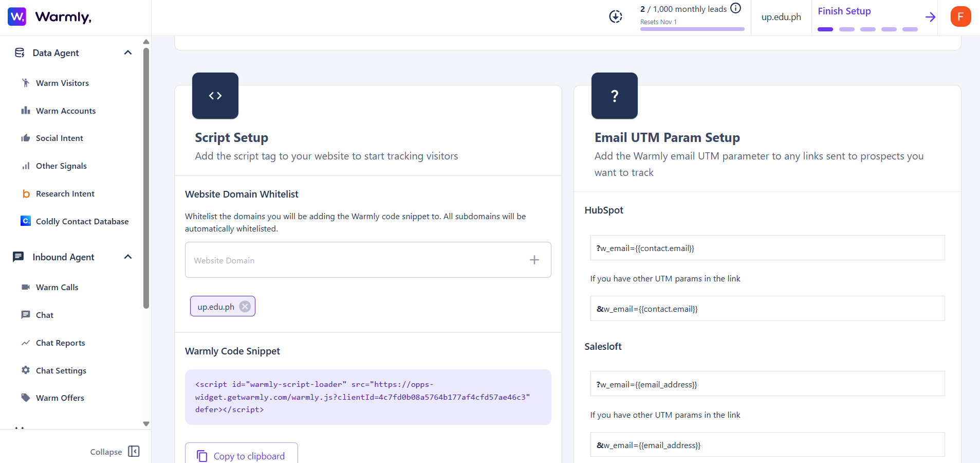Click the Coldly Contact Database icon
The width and height of the screenshot is (980, 463).
[26, 221]
